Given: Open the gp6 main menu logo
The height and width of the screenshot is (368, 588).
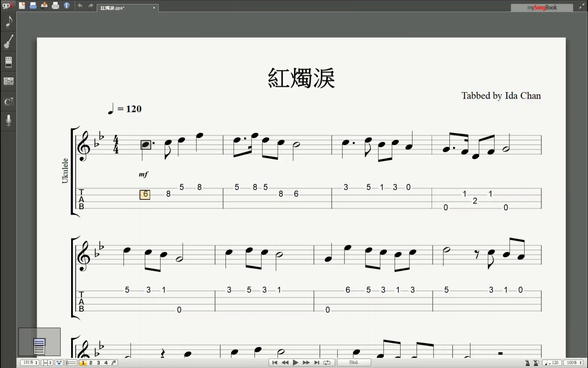Looking at the screenshot, I should pos(7,5).
